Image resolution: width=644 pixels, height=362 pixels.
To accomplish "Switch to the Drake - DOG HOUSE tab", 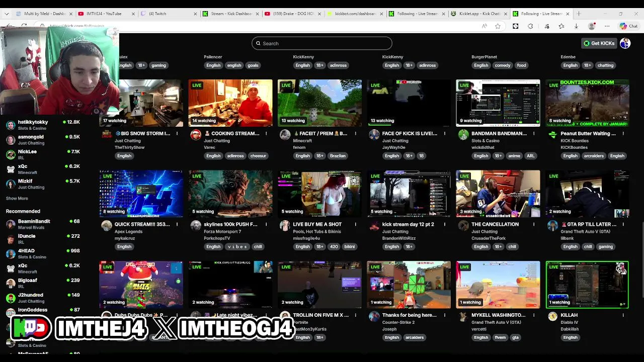I will pyautogui.click(x=293, y=14).
